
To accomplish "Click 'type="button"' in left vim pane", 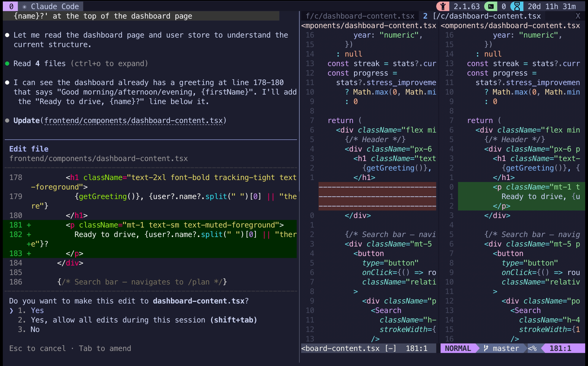I will pos(390,263).
